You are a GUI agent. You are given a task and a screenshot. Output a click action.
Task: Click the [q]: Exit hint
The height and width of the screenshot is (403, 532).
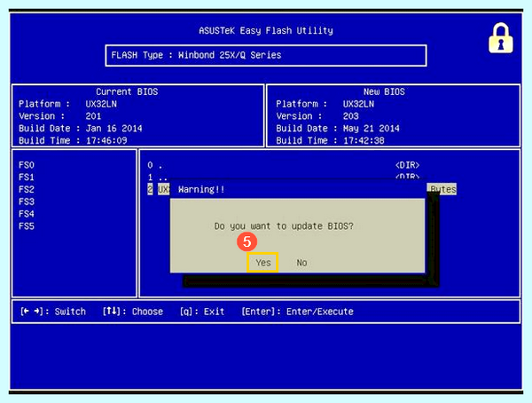pyautogui.click(x=202, y=312)
